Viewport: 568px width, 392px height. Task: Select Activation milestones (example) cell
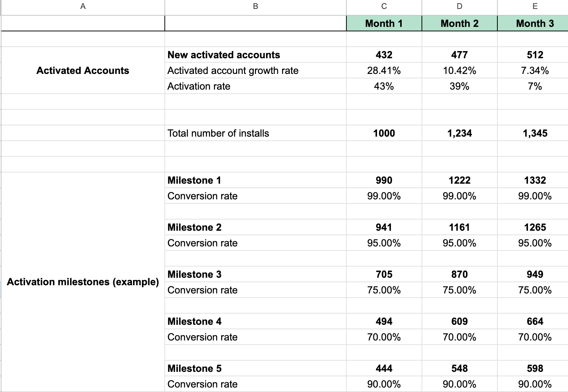[83, 282]
